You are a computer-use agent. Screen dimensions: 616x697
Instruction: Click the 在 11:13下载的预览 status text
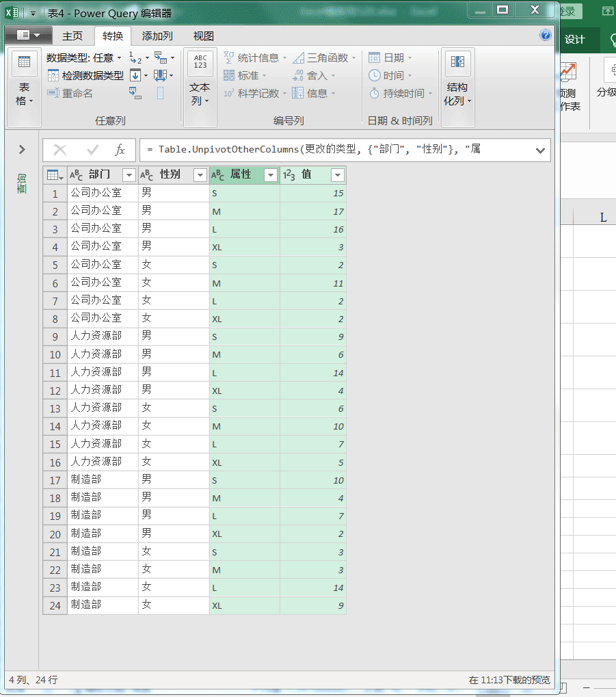tap(509, 680)
